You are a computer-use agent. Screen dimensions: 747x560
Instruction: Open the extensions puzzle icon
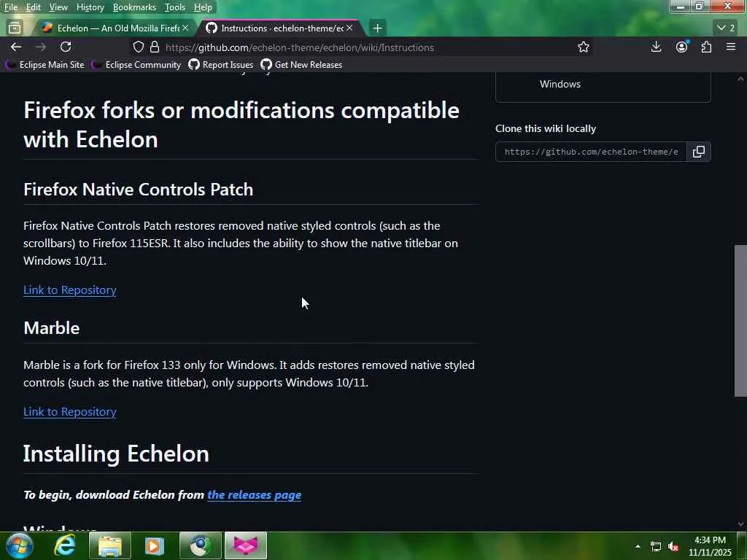706,47
